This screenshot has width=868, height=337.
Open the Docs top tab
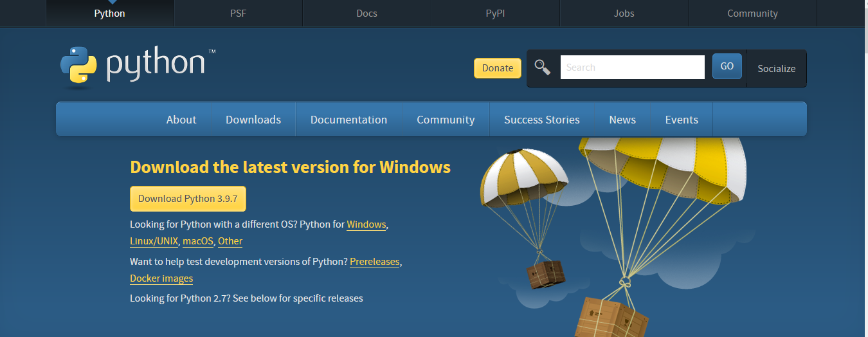point(366,14)
